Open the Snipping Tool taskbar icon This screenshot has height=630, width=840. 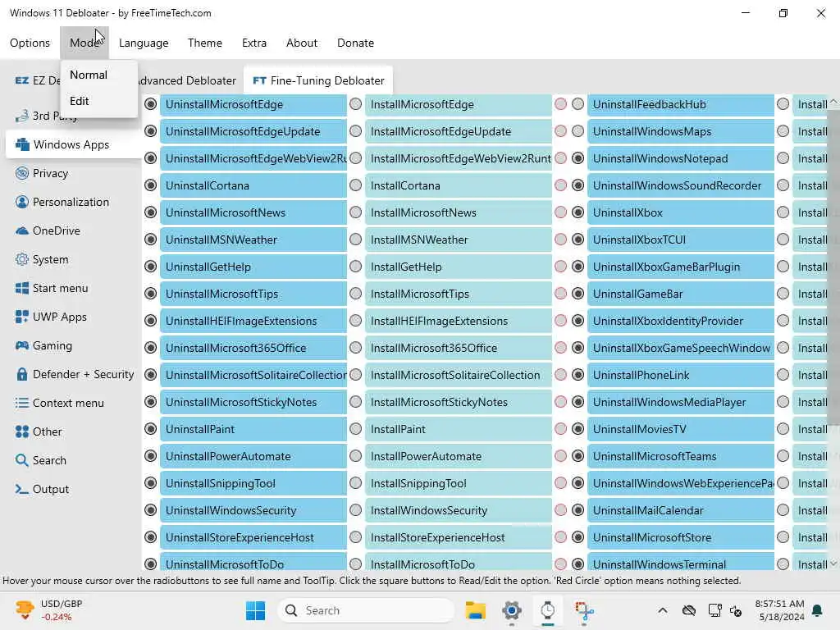(584, 610)
